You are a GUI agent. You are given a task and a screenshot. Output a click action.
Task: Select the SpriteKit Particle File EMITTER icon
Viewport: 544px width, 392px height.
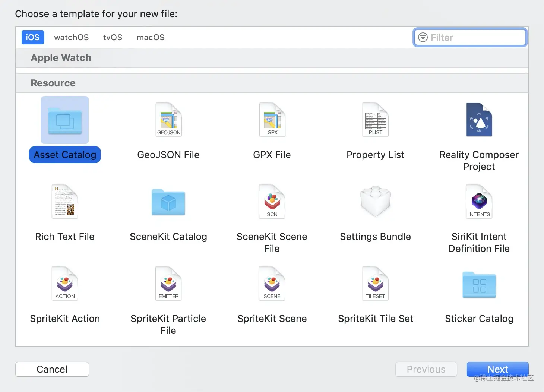pos(168,284)
